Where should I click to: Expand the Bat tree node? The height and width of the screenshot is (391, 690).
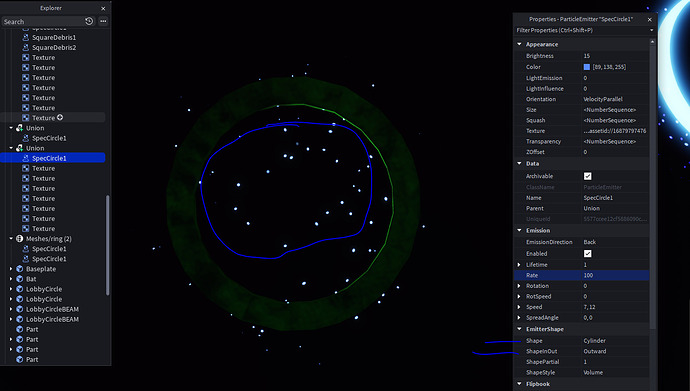[x=11, y=279]
